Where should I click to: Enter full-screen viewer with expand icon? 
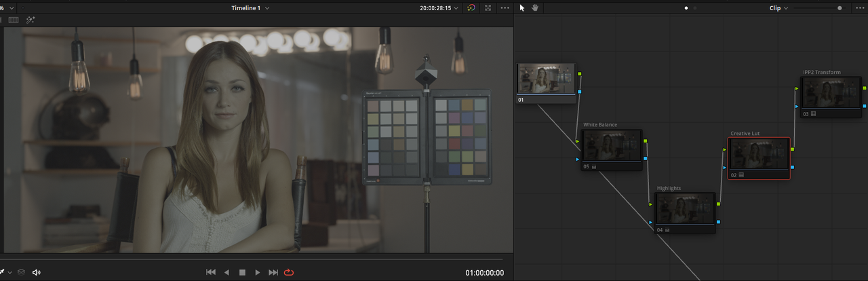pyautogui.click(x=488, y=7)
